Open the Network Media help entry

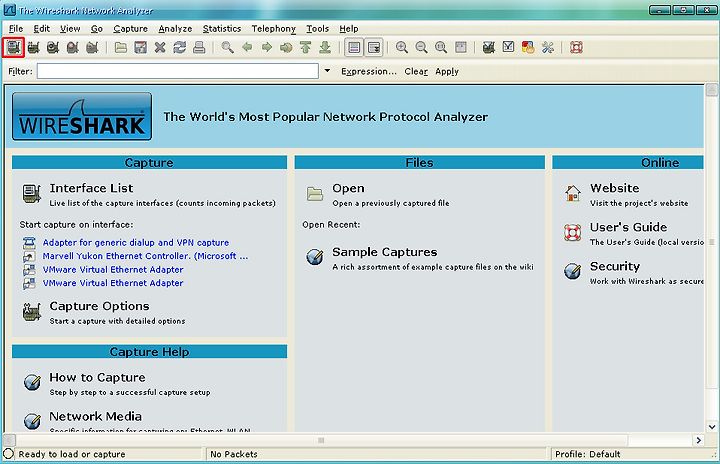coord(96,416)
